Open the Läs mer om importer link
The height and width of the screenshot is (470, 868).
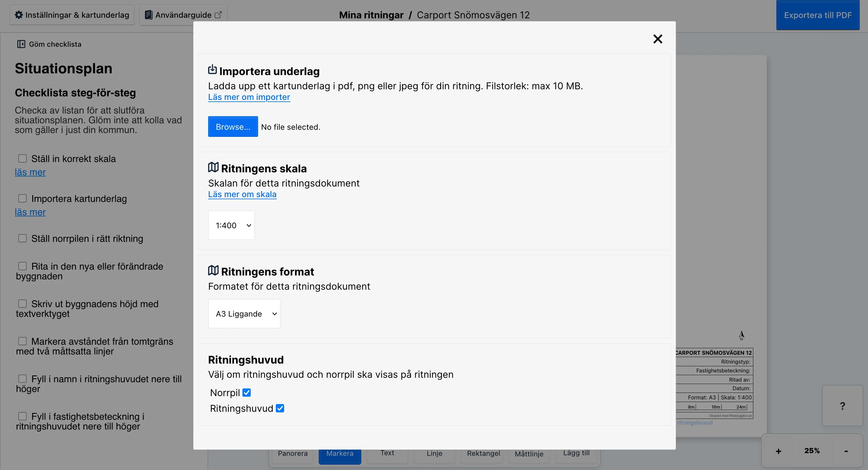click(249, 97)
